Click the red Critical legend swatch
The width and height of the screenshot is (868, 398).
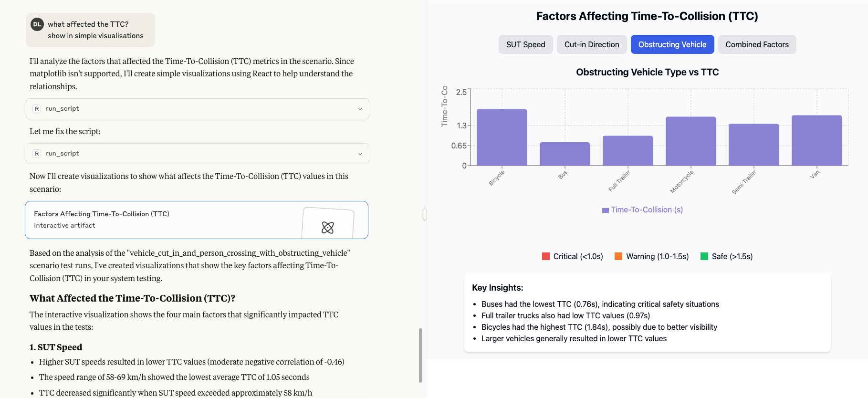tap(546, 257)
